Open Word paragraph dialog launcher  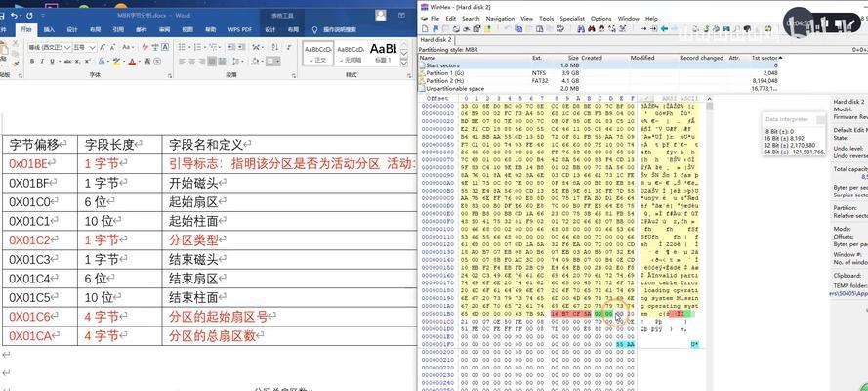click(x=293, y=74)
